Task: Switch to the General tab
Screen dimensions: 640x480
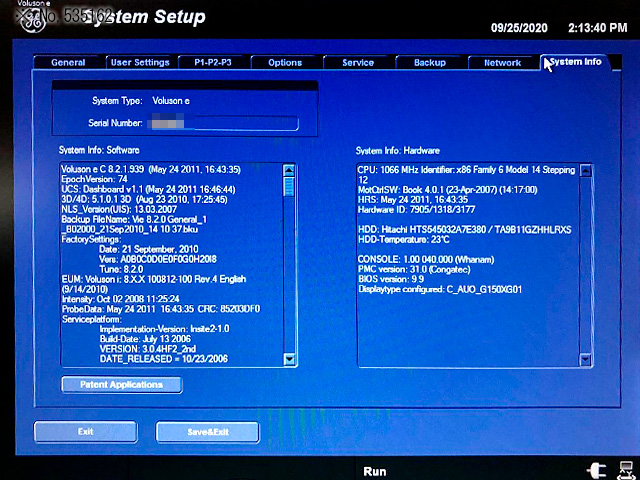Action: [68, 62]
